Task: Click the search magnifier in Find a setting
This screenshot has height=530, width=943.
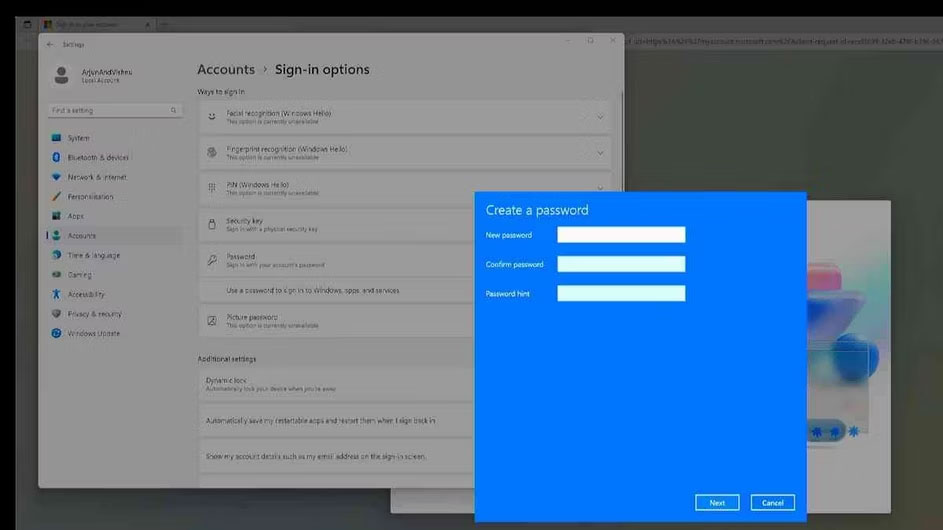Action: pyautogui.click(x=173, y=110)
